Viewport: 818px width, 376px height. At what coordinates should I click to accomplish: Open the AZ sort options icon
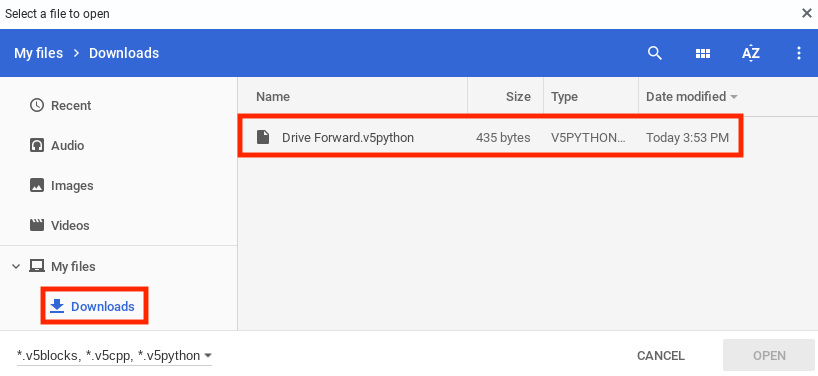pos(751,53)
